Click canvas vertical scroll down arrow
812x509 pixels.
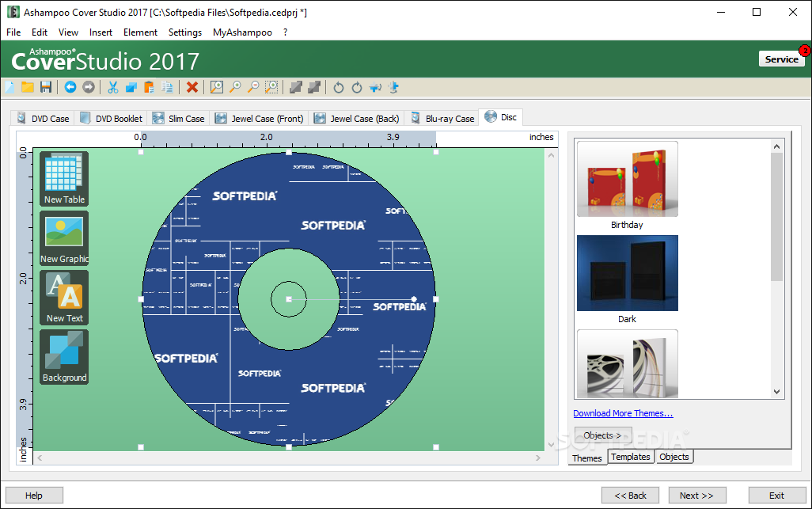[551, 444]
